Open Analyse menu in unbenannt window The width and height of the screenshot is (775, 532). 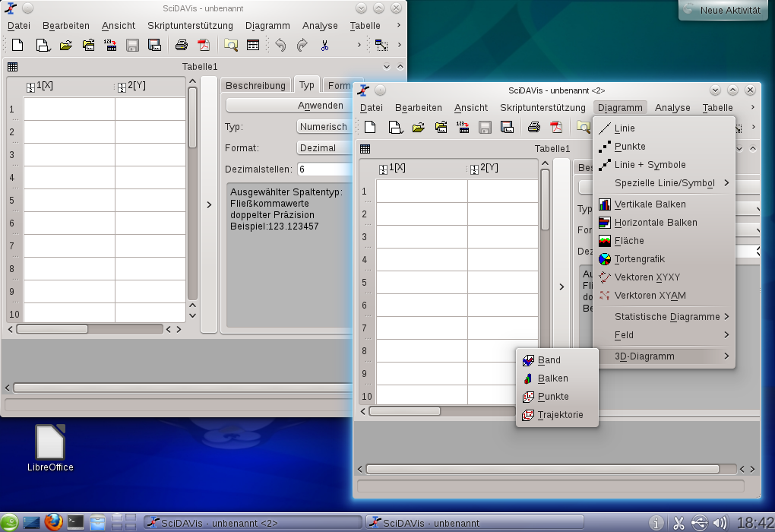[x=321, y=26]
